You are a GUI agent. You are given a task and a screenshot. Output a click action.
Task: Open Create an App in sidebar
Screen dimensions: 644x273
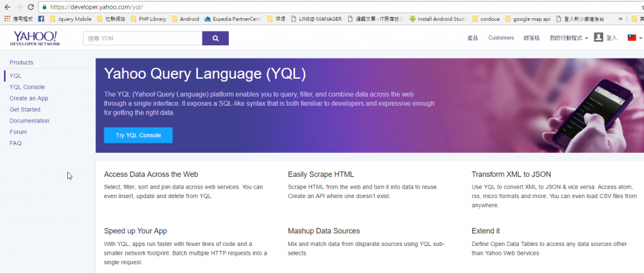click(x=29, y=98)
